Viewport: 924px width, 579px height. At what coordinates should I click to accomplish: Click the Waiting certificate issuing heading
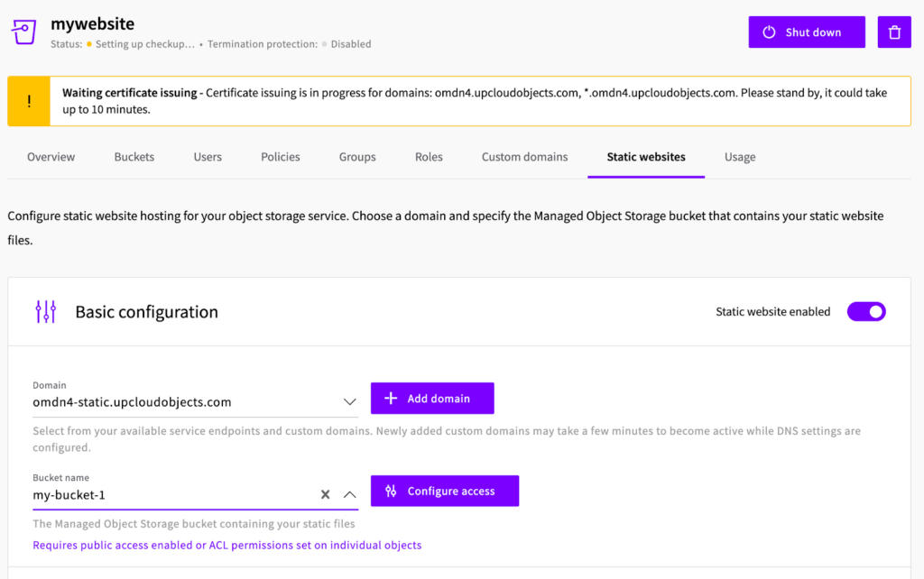130,93
